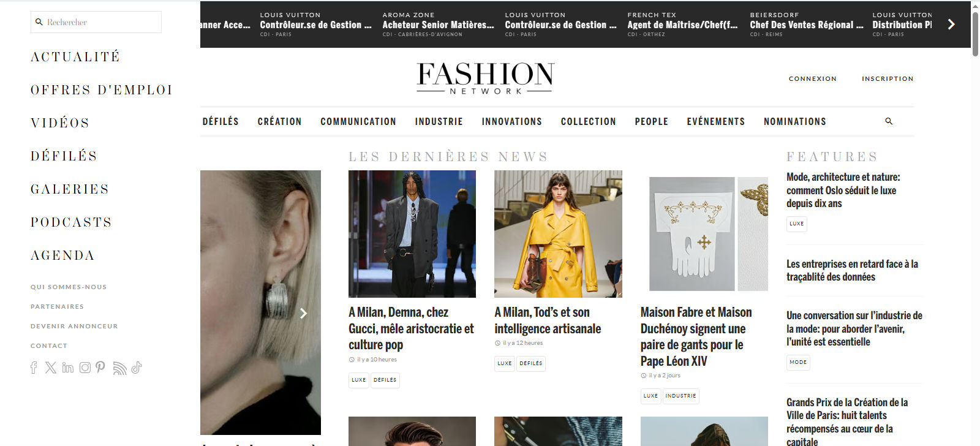This screenshot has height=446, width=980.
Task: Open the Industrie category tab
Action: click(x=439, y=121)
